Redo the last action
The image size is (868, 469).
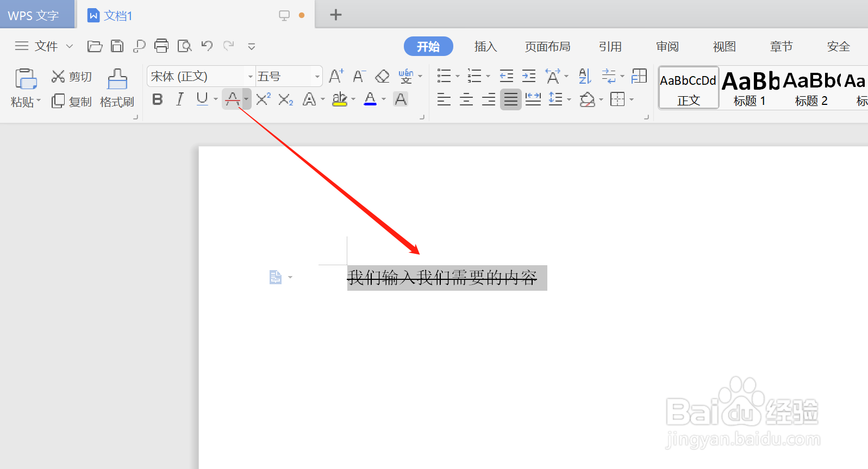point(229,46)
